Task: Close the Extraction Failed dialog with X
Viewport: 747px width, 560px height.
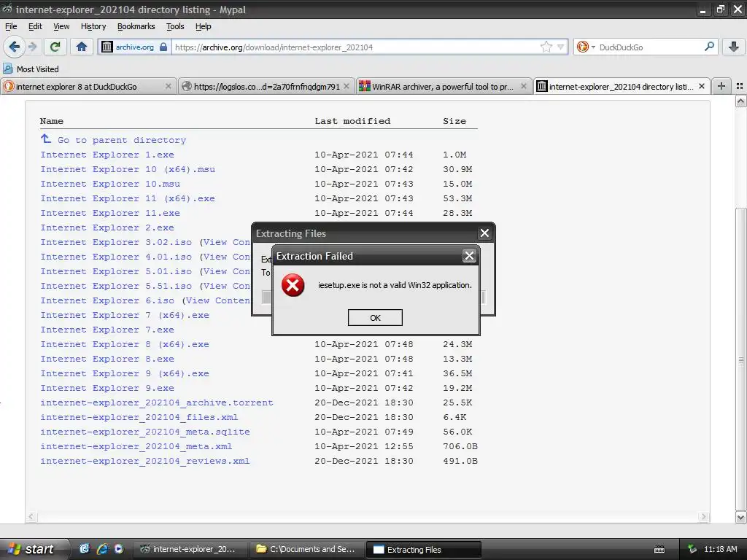Action: point(469,256)
